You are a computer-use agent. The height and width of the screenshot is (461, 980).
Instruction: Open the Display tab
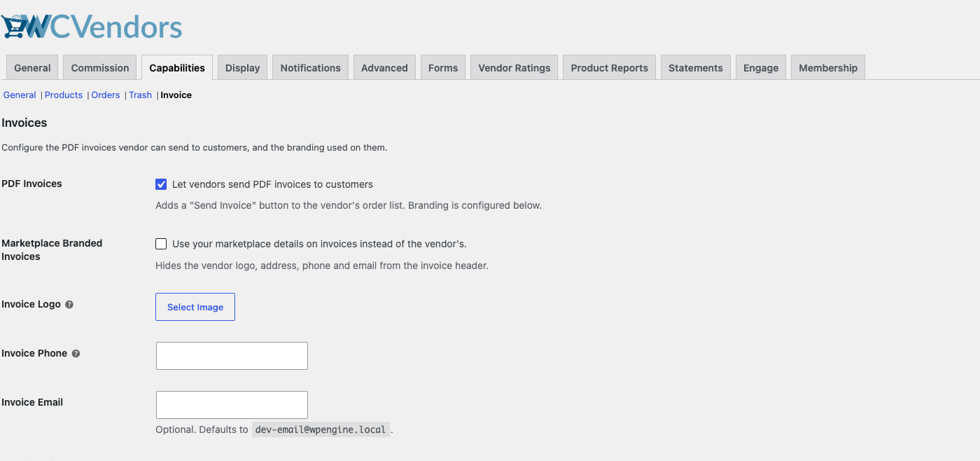coord(242,68)
